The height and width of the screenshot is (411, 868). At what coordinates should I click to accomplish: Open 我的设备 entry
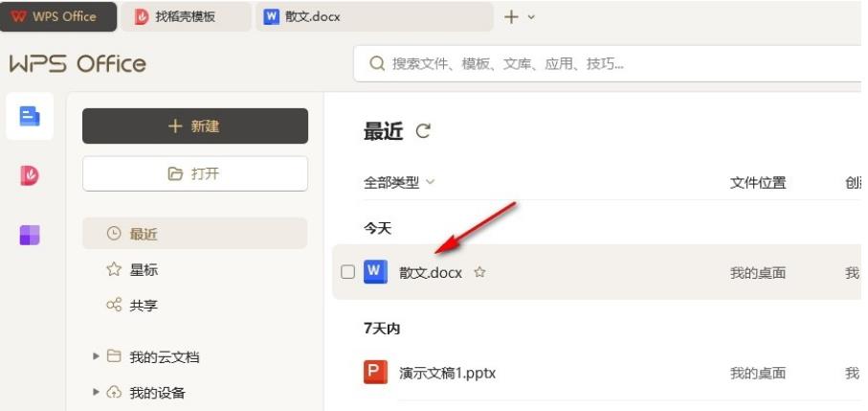point(157,393)
